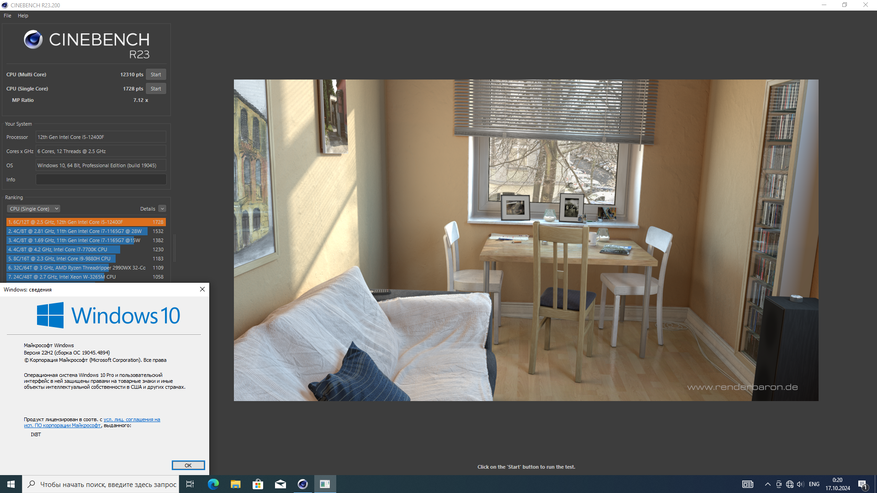The height and width of the screenshot is (493, 877).
Task: Click the single core score 1728 pts
Action: click(x=133, y=88)
